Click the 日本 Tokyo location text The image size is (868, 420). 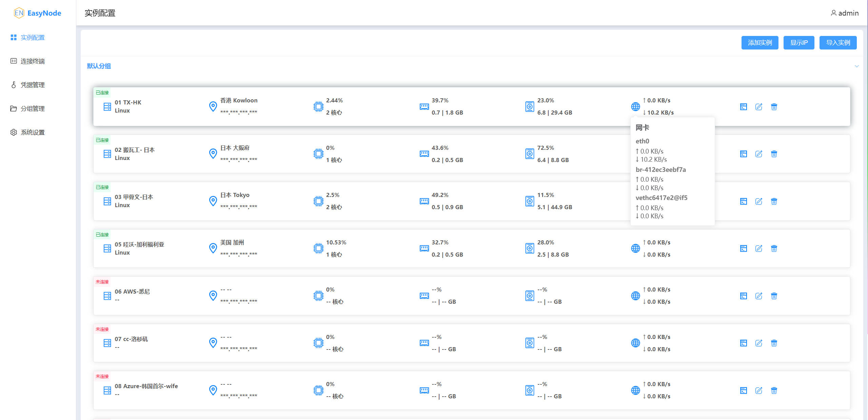[235, 195]
